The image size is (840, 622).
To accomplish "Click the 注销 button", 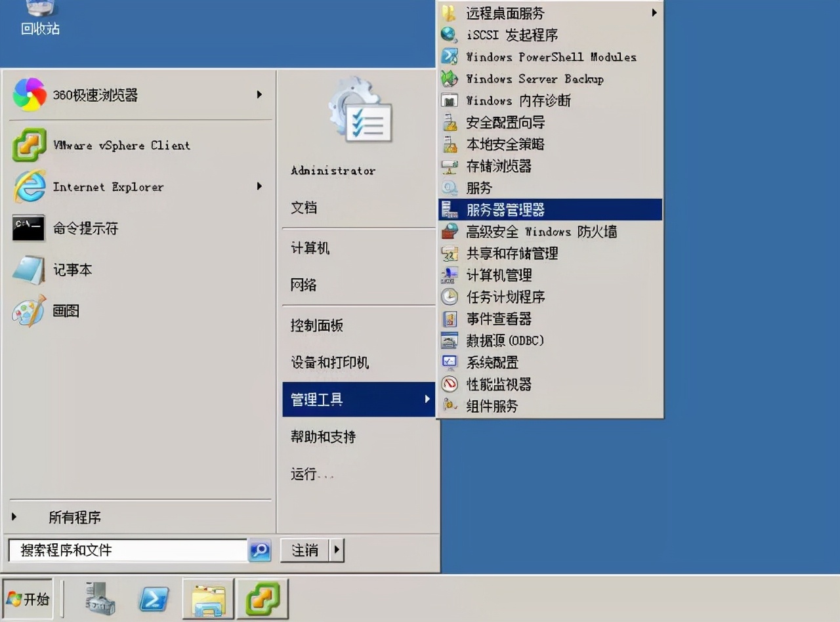I will point(306,550).
